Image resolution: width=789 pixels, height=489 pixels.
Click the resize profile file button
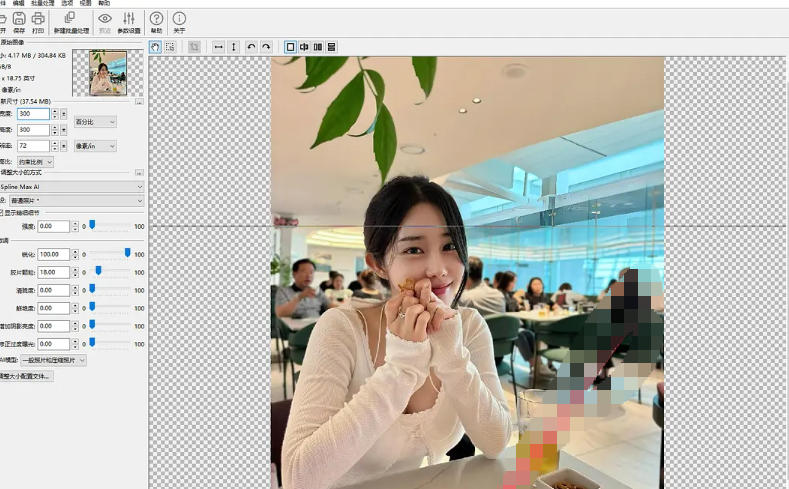pos(25,376)
